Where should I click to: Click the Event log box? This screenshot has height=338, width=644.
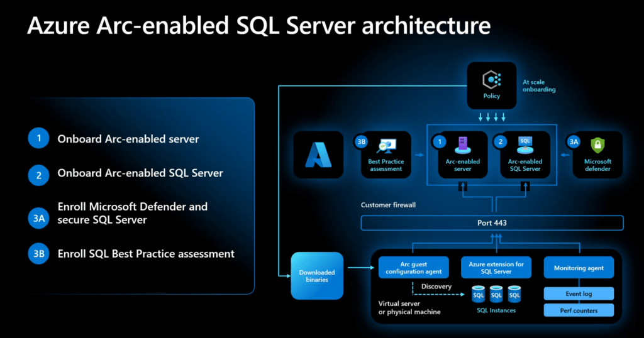pyautogui.click(x=579, y=293)
